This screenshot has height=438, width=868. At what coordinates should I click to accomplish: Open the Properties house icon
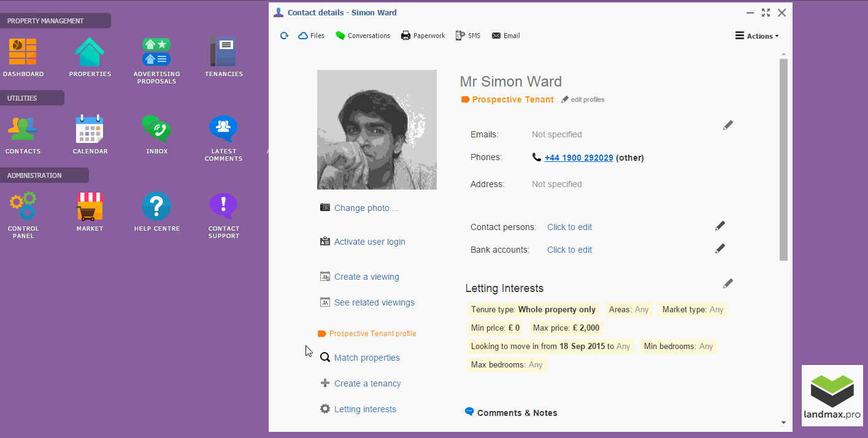pos(90,52)
